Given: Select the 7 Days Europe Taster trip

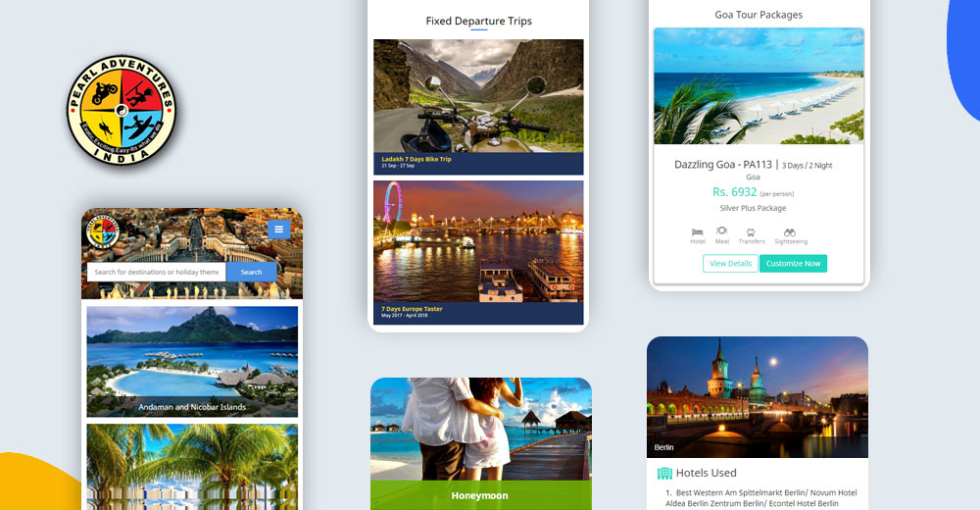Looking at the screenshot, I should coord(478,251).
